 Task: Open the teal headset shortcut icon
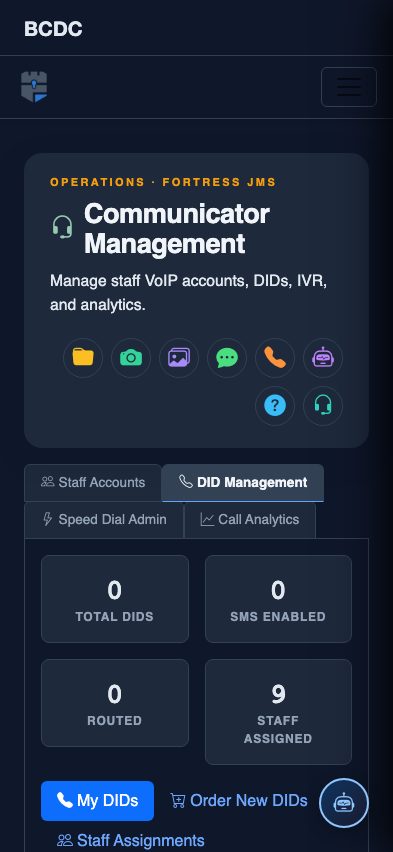[323, 406]
